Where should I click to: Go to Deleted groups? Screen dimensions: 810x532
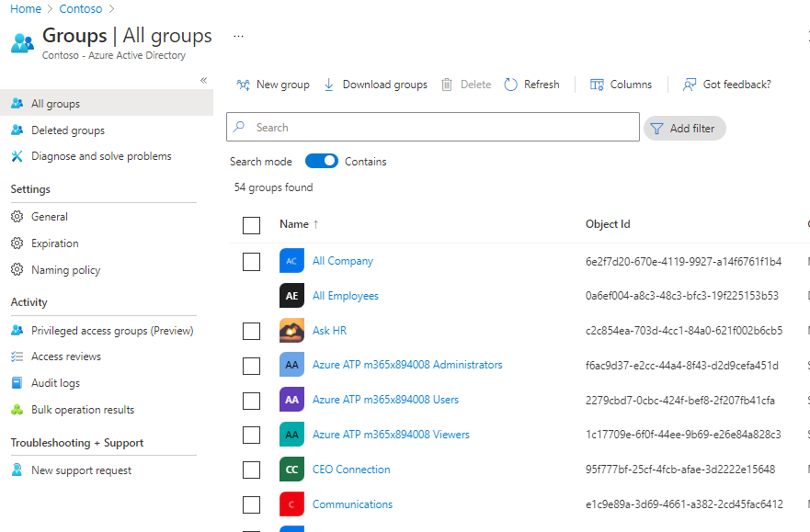click(67, 130)
